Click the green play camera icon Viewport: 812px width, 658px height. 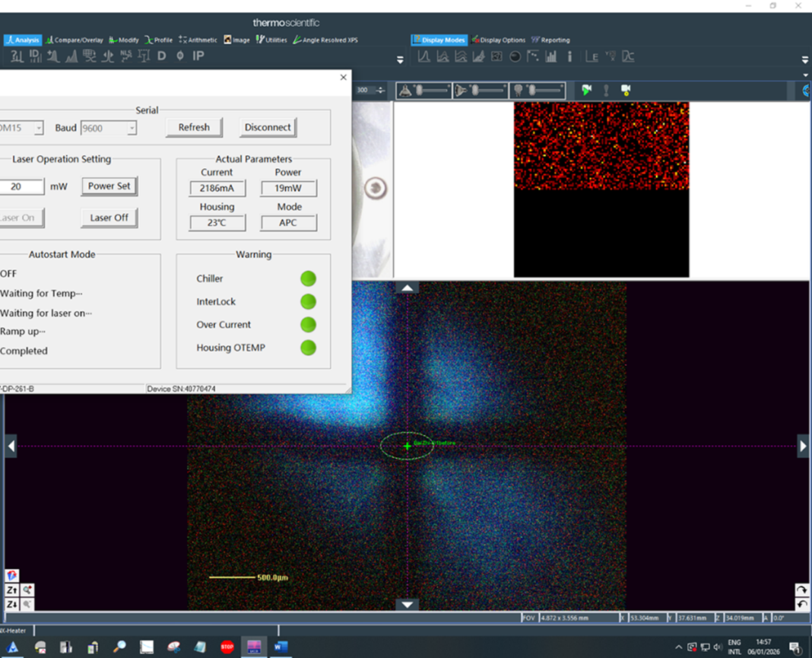(586, 90)
